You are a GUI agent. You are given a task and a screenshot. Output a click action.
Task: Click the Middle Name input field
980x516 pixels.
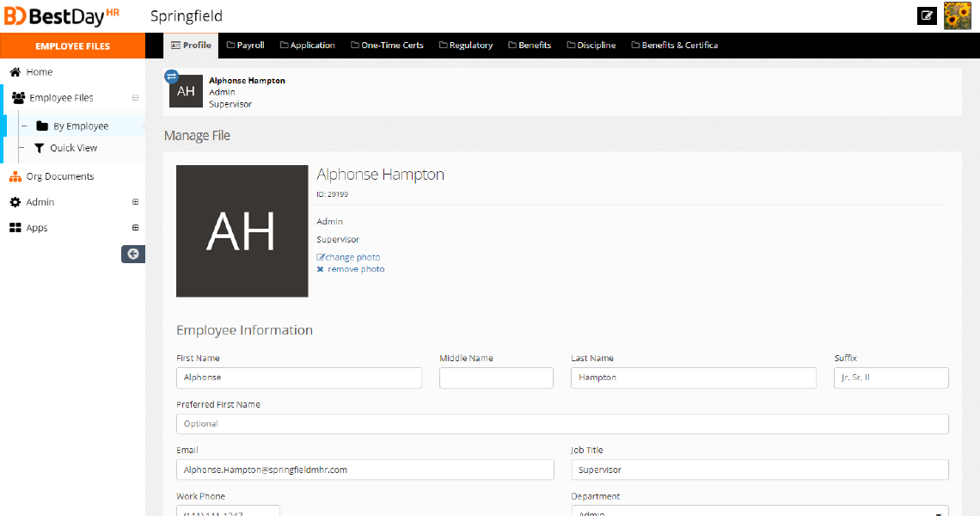[496, 378]
